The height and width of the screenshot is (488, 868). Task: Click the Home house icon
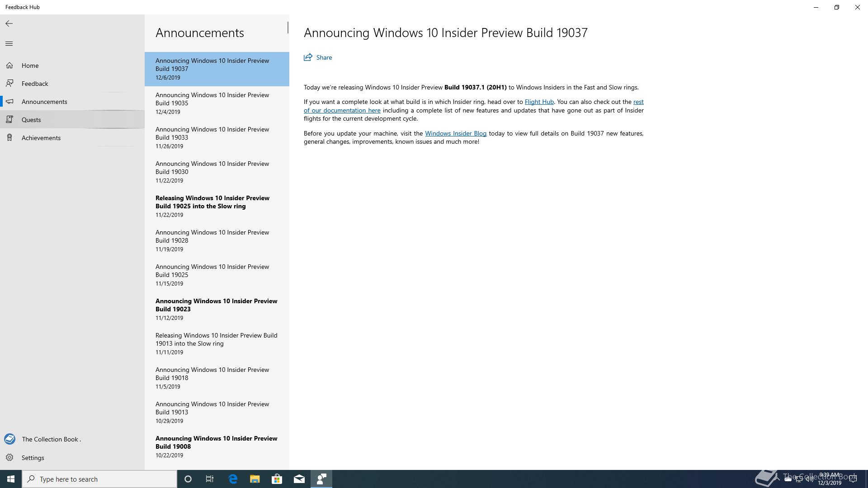9,66
